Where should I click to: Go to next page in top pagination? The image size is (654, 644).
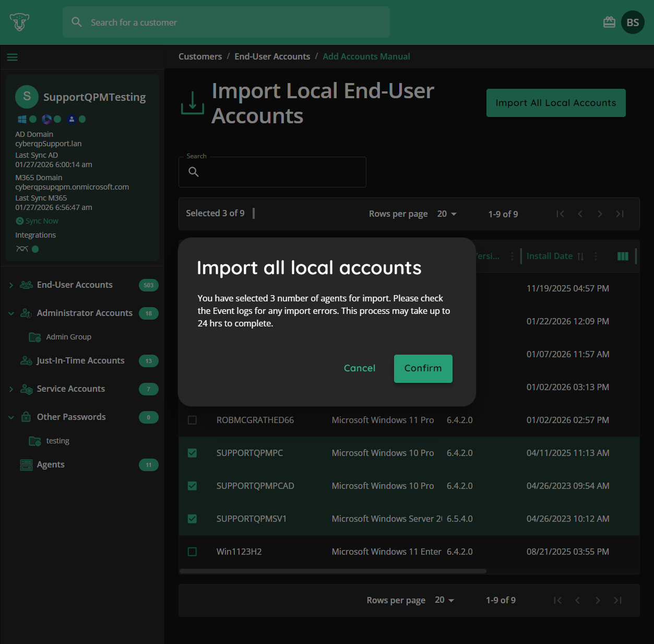600,214
